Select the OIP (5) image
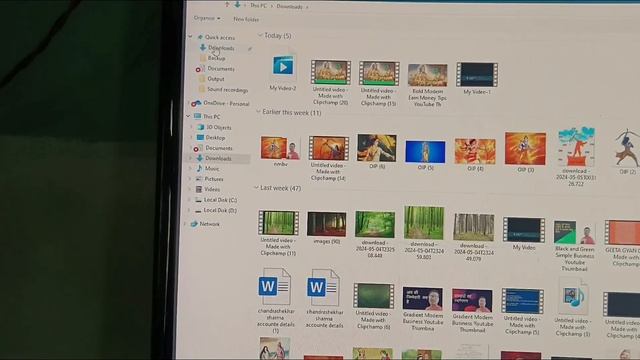Image resolution: width=640 pixels, height=360 pixels. tap(425, 152)
